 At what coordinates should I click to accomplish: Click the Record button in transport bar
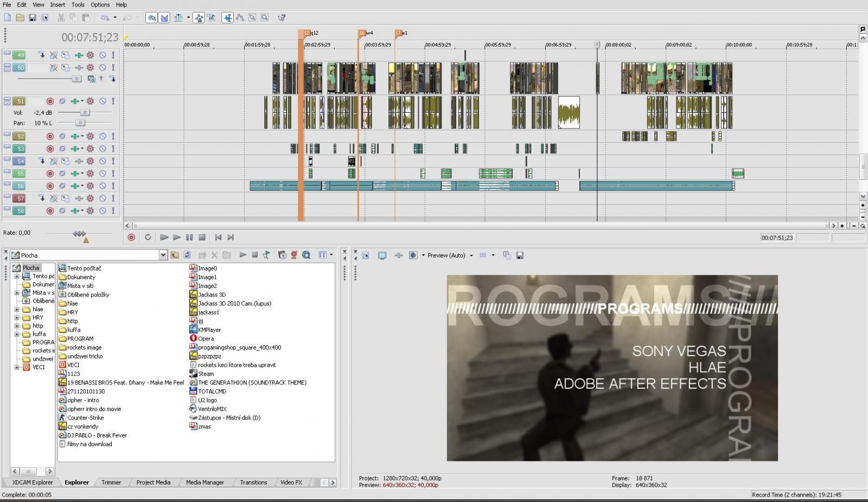click(x=131, y=237)
